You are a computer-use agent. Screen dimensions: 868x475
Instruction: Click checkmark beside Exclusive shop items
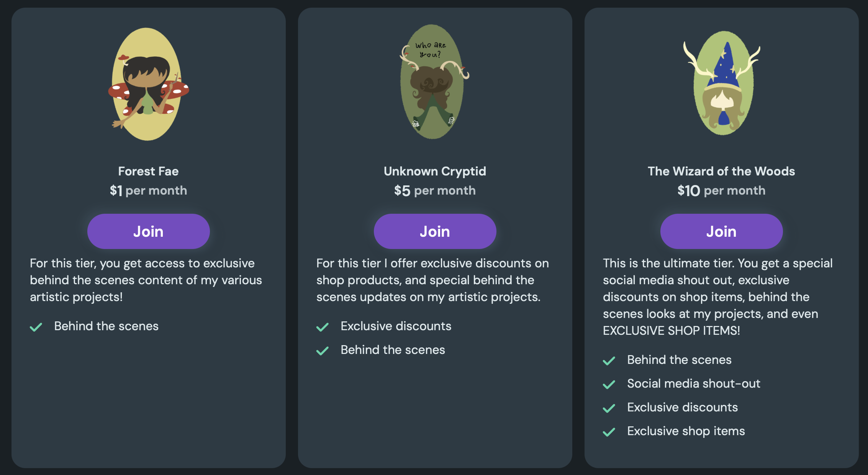(x=609, y=432)
